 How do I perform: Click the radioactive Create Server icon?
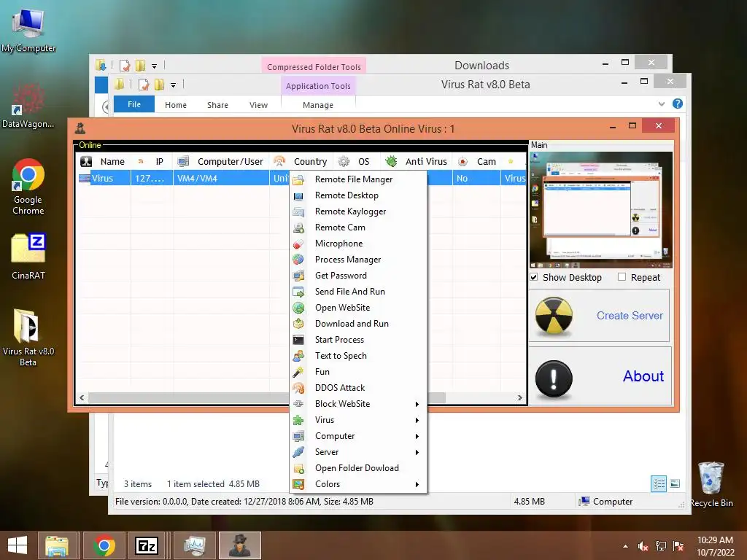click(x=554, y=316)
